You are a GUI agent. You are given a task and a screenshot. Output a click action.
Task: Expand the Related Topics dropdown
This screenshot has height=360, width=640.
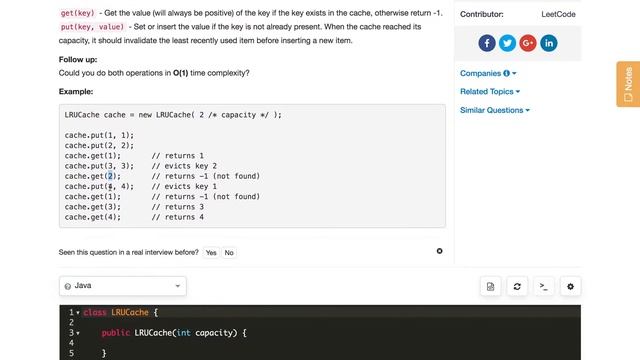pyautogui.click(x=490, y=91)
